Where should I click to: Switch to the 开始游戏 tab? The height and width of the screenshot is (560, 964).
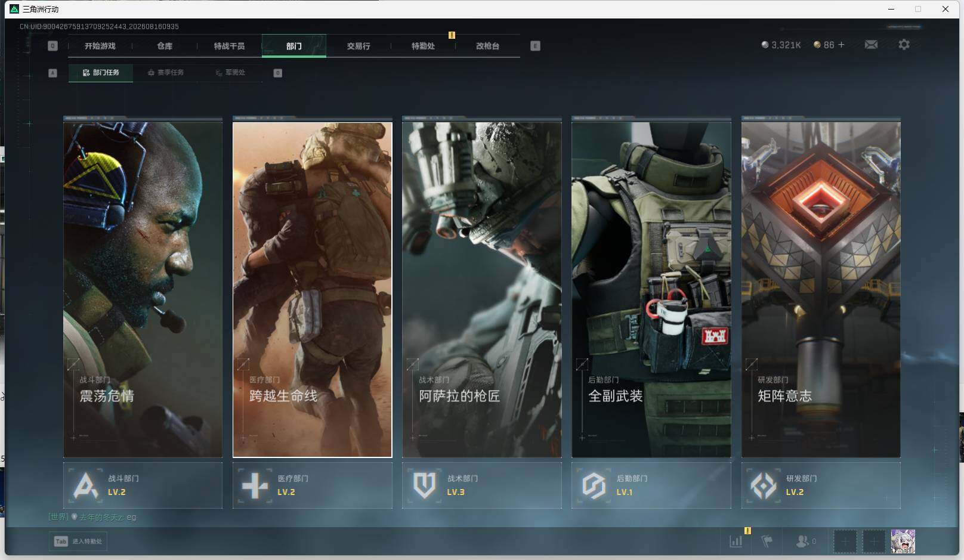point(100,46)
